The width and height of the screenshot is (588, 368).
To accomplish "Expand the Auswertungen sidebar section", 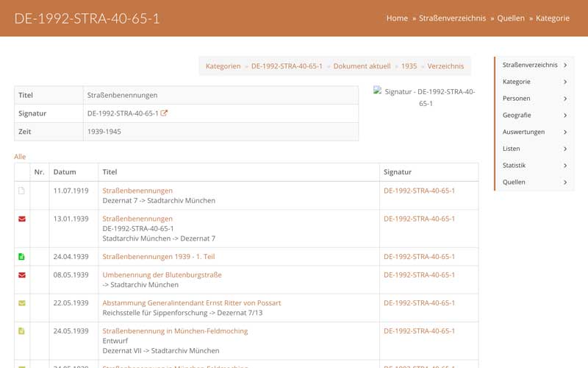I will coord(534,132).
